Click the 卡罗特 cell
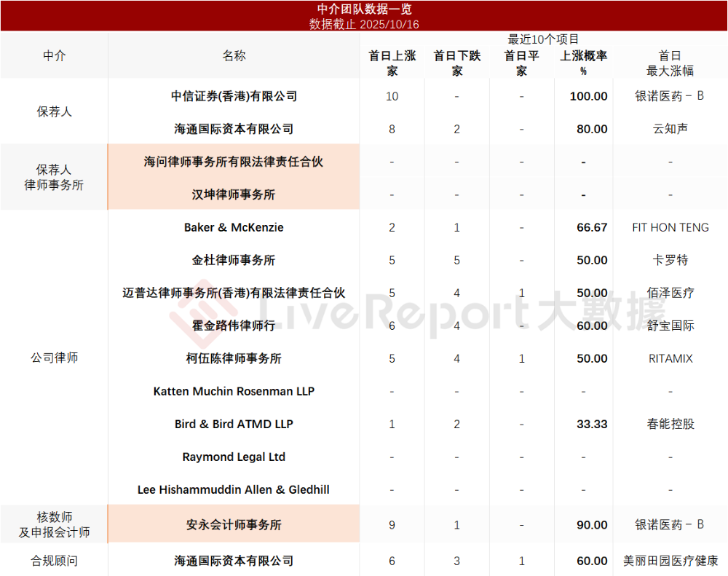Viewport: 728px width, 576px height. point(670,260)
